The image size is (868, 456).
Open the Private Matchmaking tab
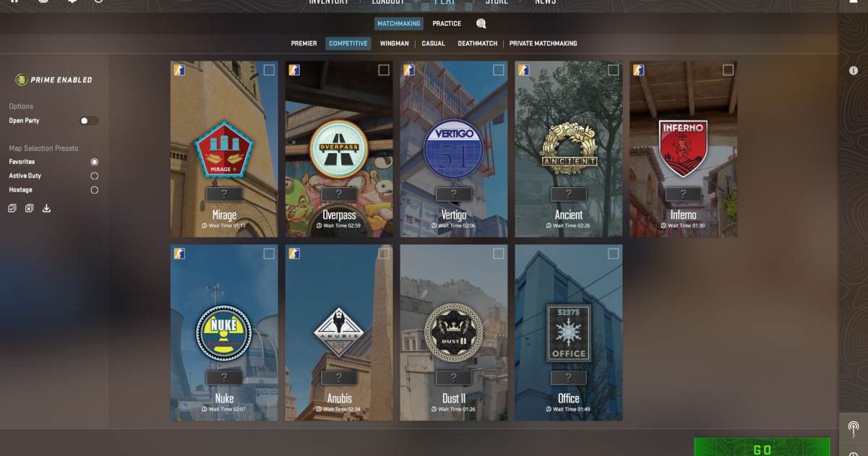543,43
